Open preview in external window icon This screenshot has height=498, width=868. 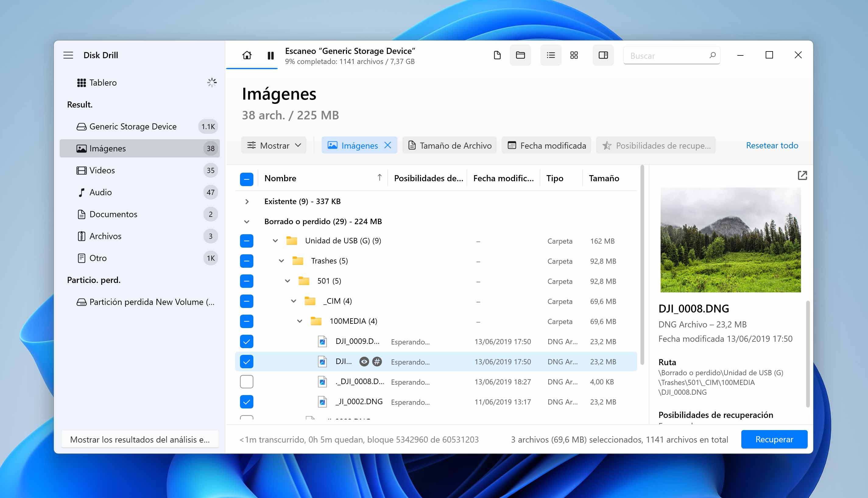802,175
